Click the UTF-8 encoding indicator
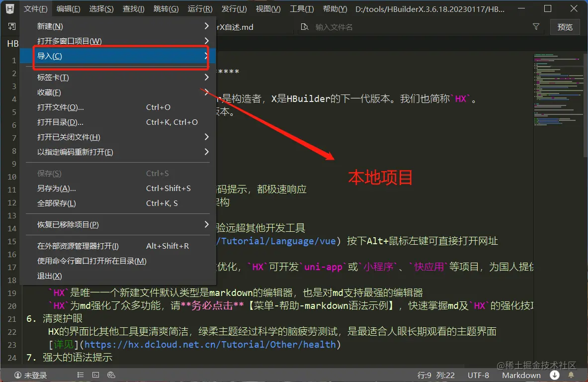 click(x=478, y=375)
